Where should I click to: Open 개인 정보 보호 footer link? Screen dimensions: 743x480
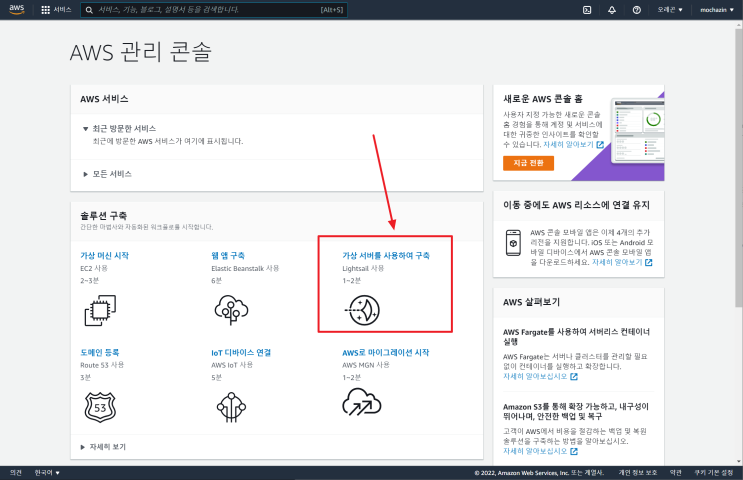(637, 472)
